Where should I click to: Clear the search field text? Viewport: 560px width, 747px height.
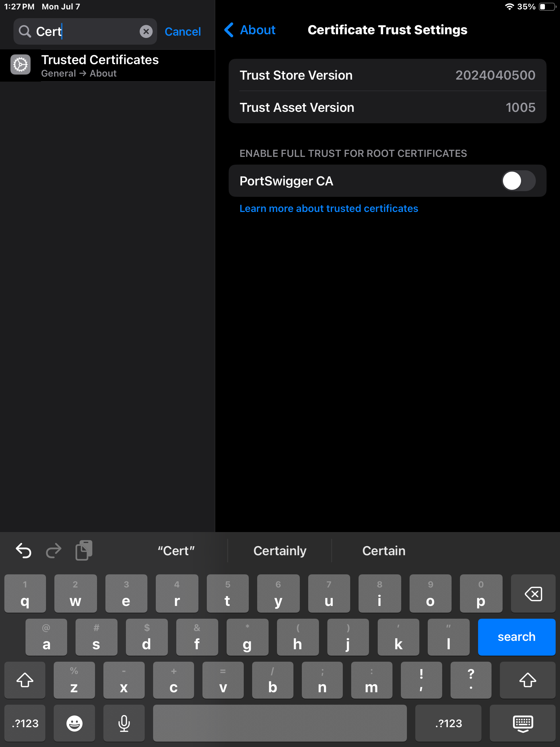(146, 32)
